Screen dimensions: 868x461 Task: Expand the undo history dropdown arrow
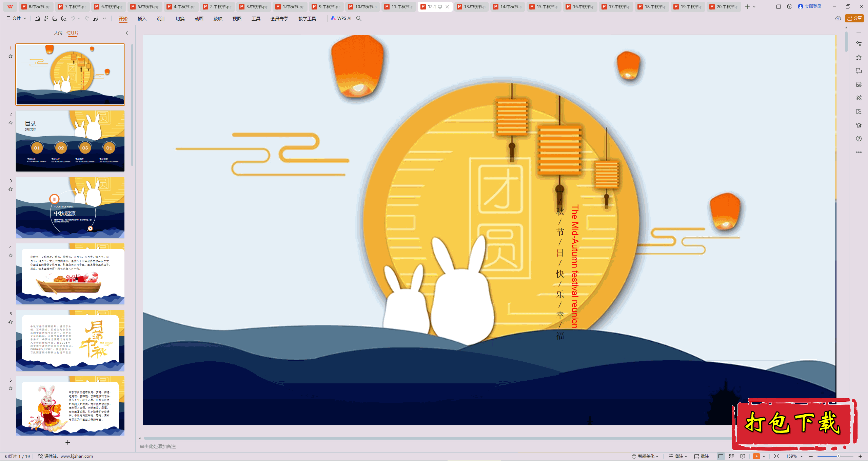[79, 18]
